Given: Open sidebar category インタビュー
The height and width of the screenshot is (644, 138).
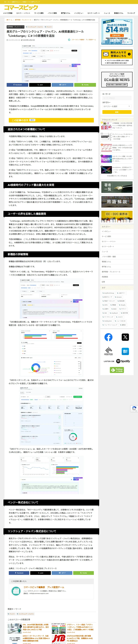Looking at the screenshot, I should 117,231.
